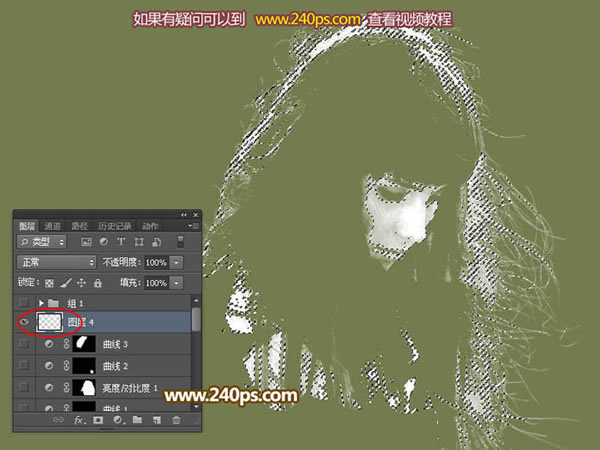Show the 曲线 3 layer
The image size is (600, 450).
(24, 344)
